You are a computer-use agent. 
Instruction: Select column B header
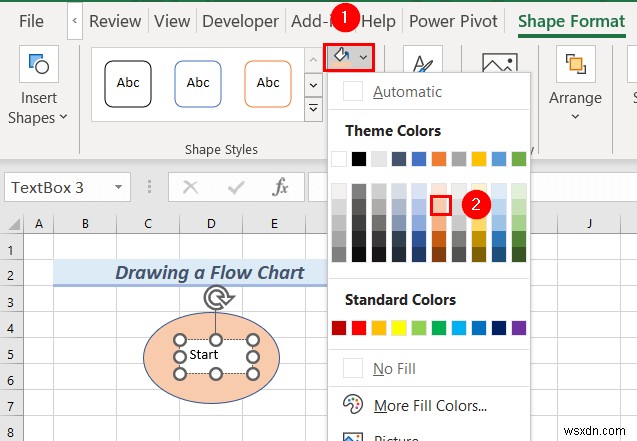85,224
